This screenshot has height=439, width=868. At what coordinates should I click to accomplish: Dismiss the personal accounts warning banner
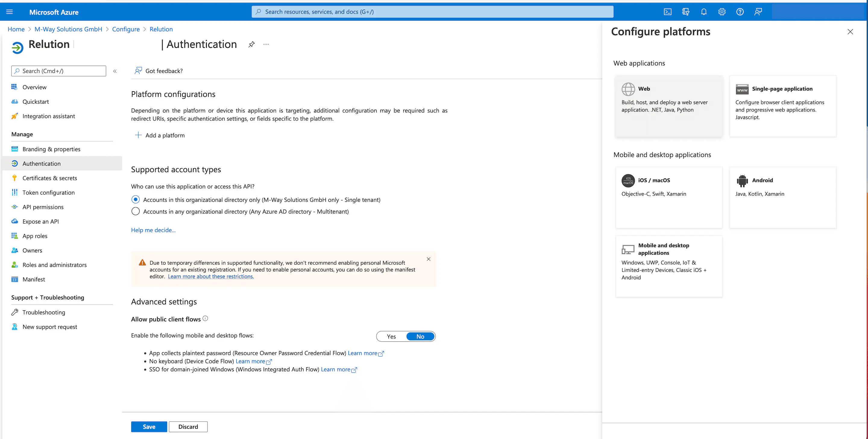click(x=428, y=259)
